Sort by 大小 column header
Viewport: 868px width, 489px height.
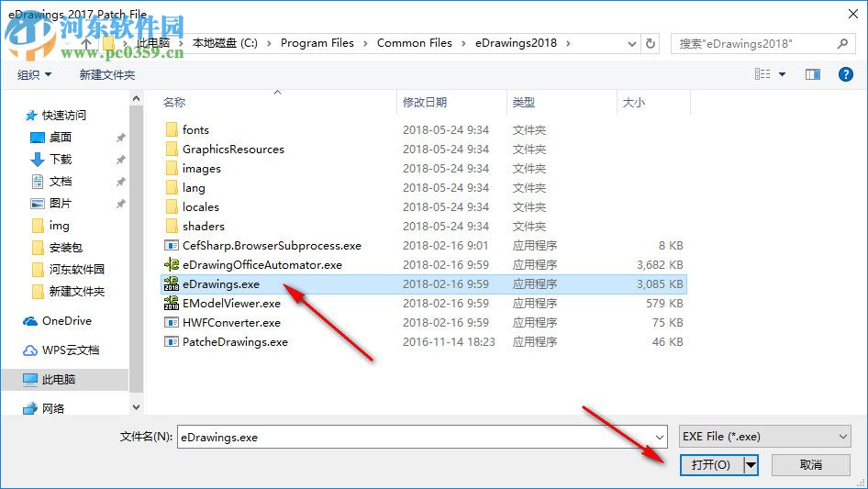point(633,103)
